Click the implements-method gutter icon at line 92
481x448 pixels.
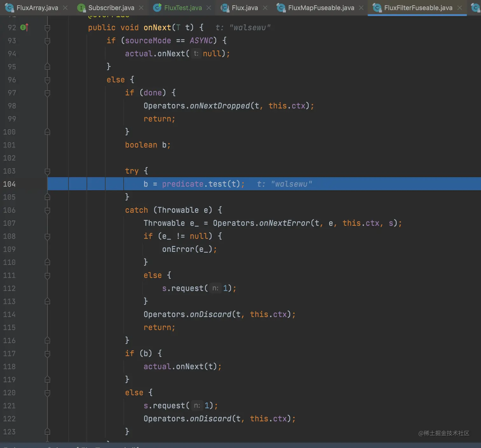[24, 27]
